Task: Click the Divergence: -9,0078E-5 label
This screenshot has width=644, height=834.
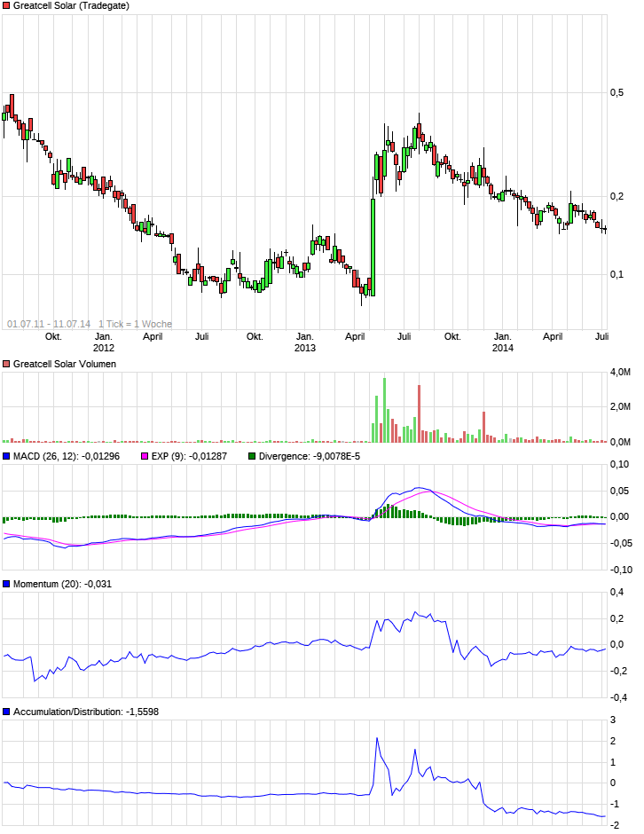Action: 310,456
